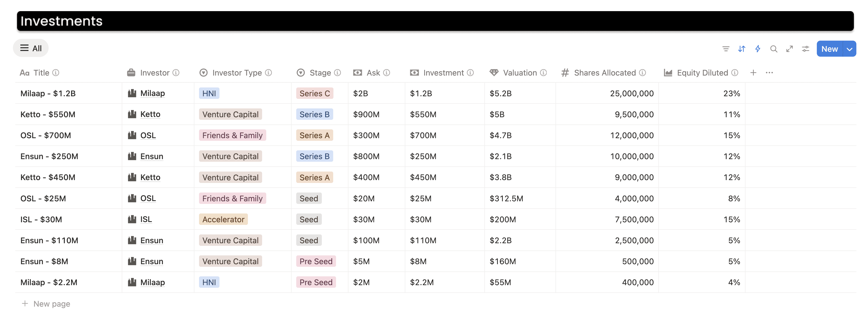Image resolution: width=868 pixels, height=325 pixels.
Task: Open Shares Allocated column header
Action: pyautogui.click(x=605, y=72)
